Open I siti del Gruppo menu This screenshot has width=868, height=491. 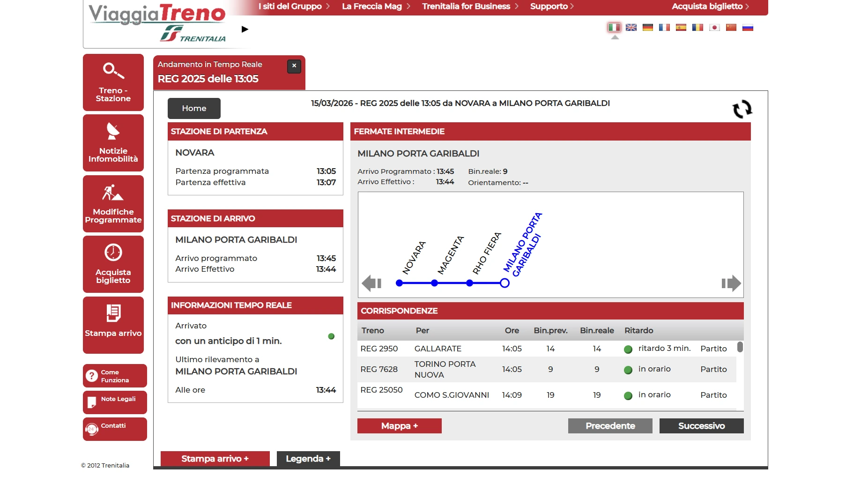click(x=294, y=7)
